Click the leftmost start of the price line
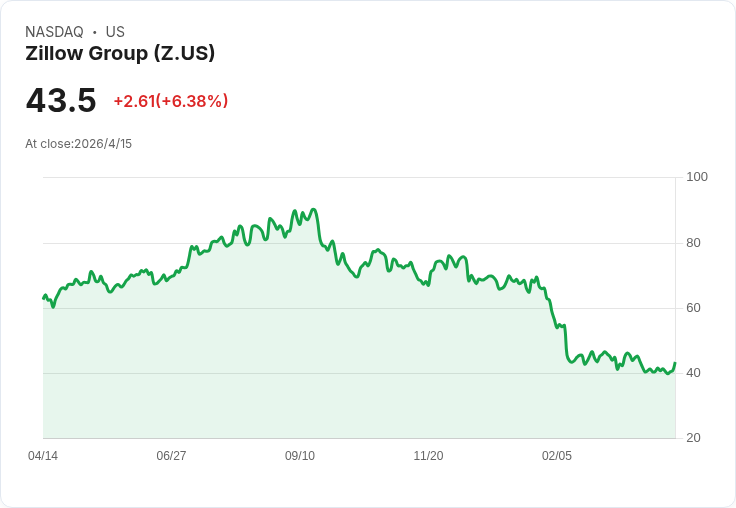The image size is (736, 508). click(x=43, y=298)
